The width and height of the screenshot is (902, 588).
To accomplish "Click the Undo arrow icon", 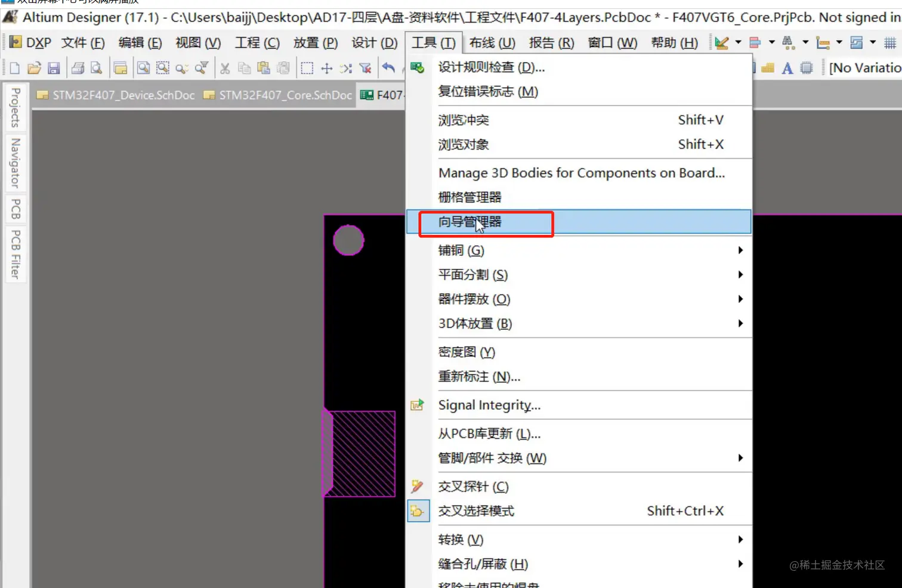I will 388,67.
